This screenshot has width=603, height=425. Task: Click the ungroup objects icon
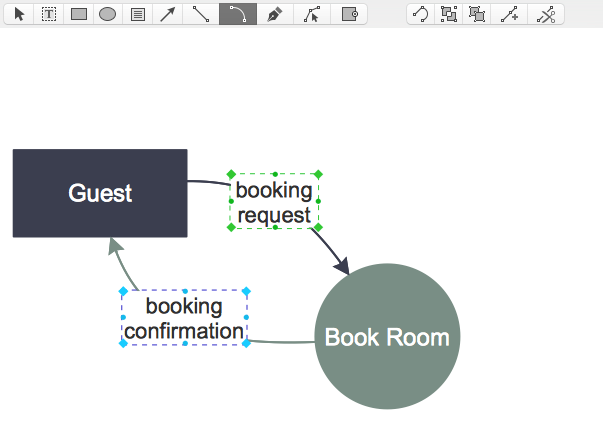tap(477, 14)
